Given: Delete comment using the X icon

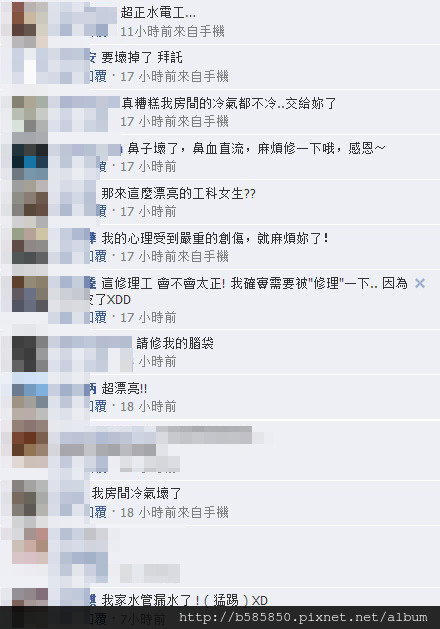Looking at the screenshot, I should pyautogui.click(x=420, y=284).
